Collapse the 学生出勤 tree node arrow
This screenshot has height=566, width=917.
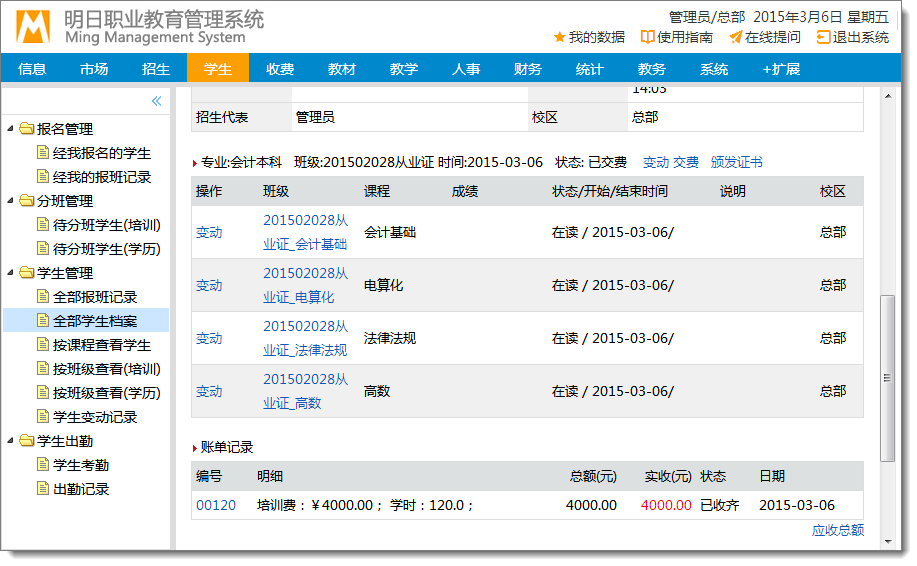point(11,441)
